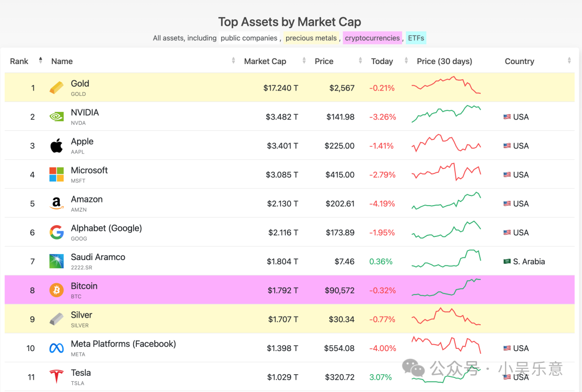Open the Microsoft company link

click(89, 170)
